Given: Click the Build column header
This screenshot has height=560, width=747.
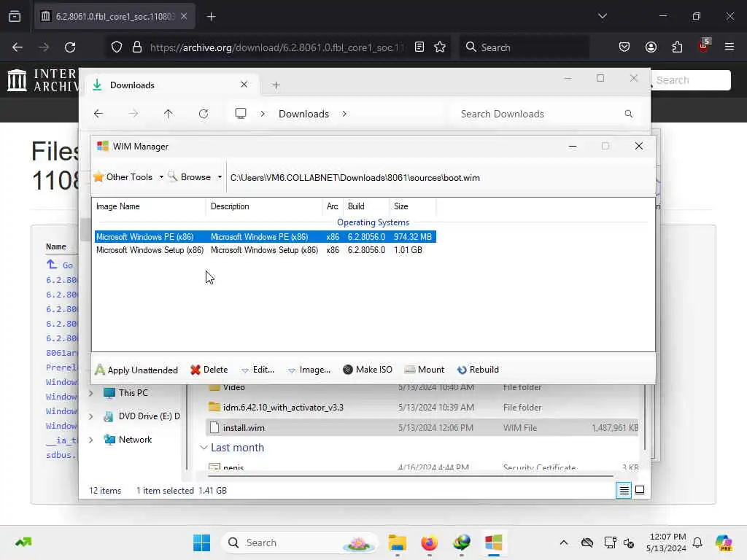Looking at the screenshot, I should pyautogui.click(x=366, y=206).
